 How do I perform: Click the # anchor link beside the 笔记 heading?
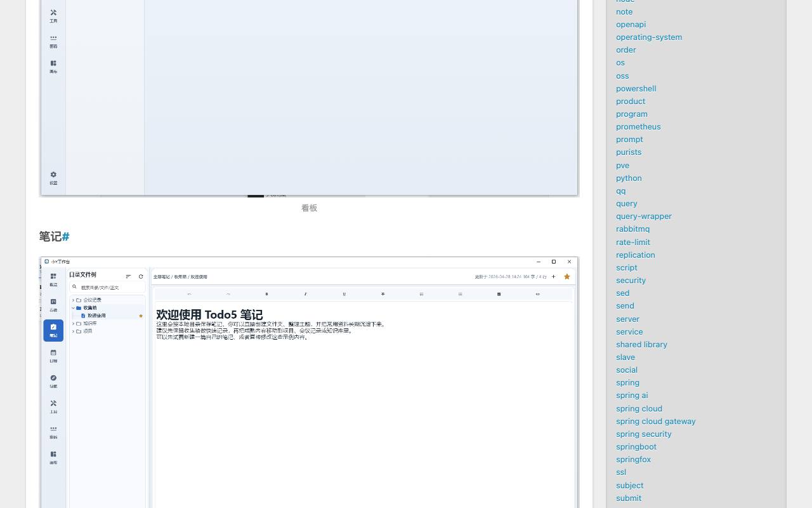click(x=65, y=237)
